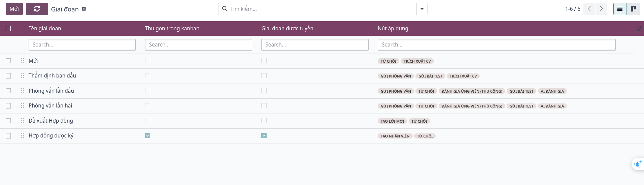Select the Đề xuất Hợp đồng row checkbox
The image size is (644, 185).
click(8, 121)
